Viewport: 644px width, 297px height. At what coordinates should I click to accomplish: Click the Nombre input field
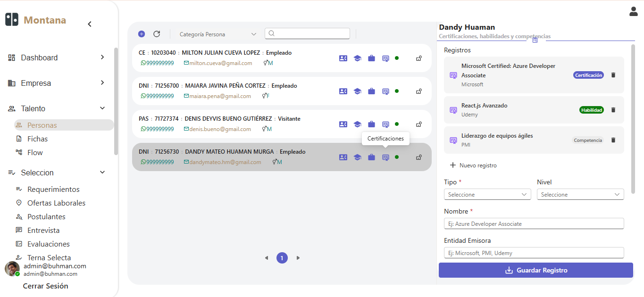534,223
